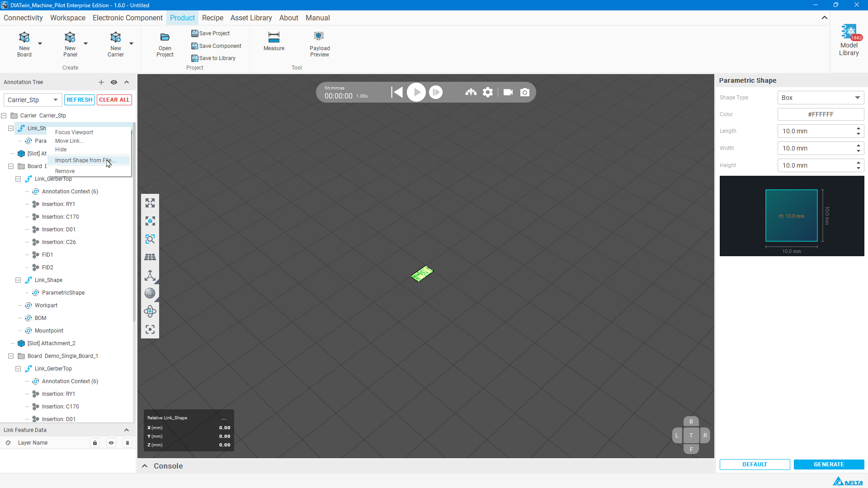Viewport: 868px width, 488px height.
Task: Take a viewport snapshot
Action: point(525,92)
